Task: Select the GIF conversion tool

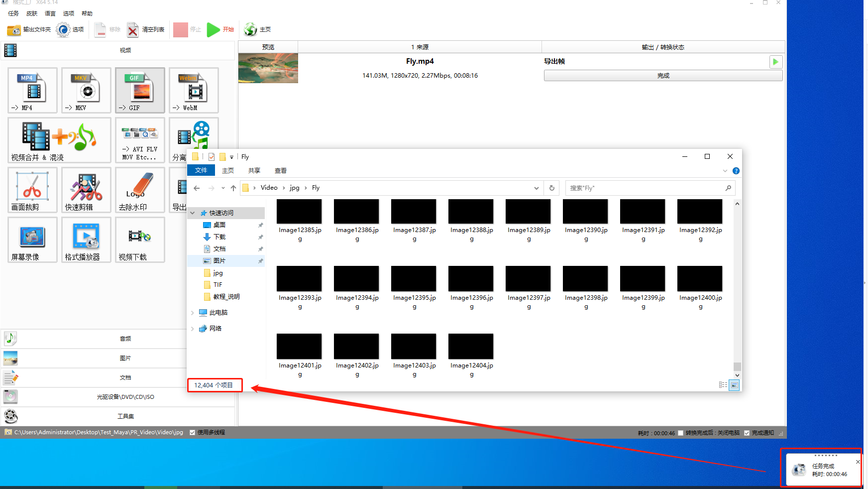Action: [x=140, y=90]
